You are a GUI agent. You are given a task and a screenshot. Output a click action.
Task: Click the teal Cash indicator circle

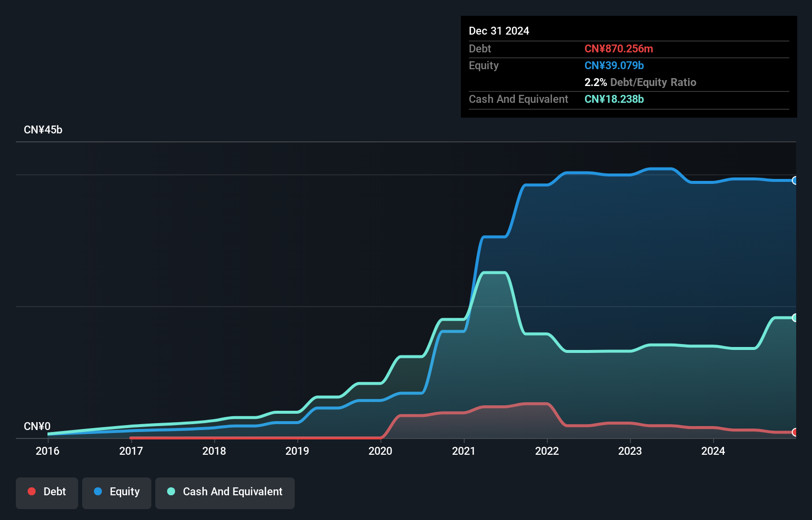[795, 317]
